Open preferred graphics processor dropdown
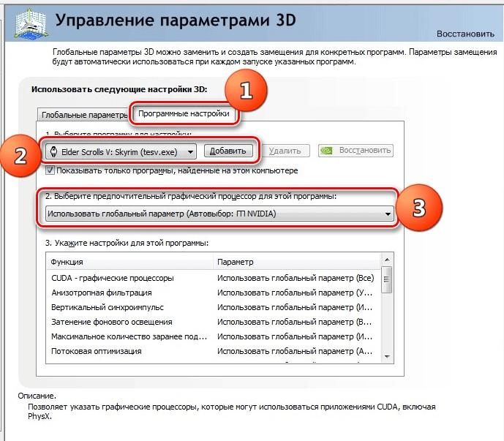Image resolution: width=504 pixels, height=441 pixels. (x=219, y=214)
